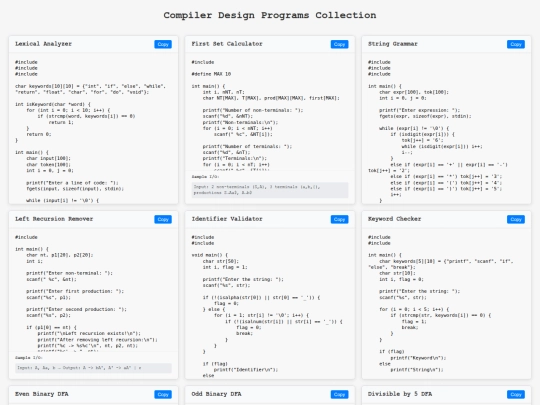Click 'printf("Enter non-terminal: ");' line
Screen dimensions: 540x405
tap(69, 273)
